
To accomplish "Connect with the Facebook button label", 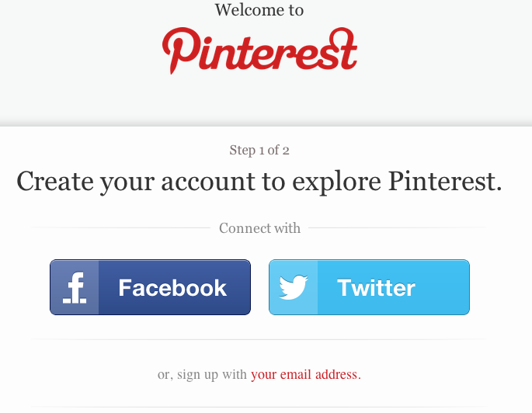I will pos(172,288).
